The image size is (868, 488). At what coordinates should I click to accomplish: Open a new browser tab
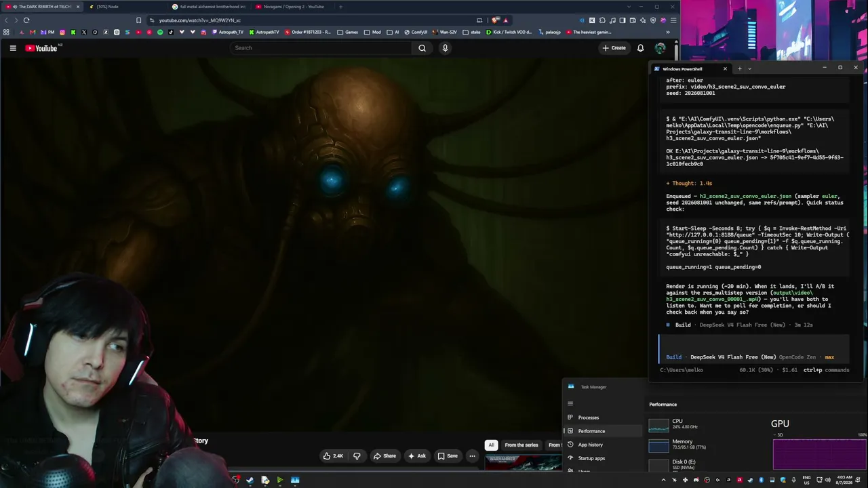tap(340, 7)
